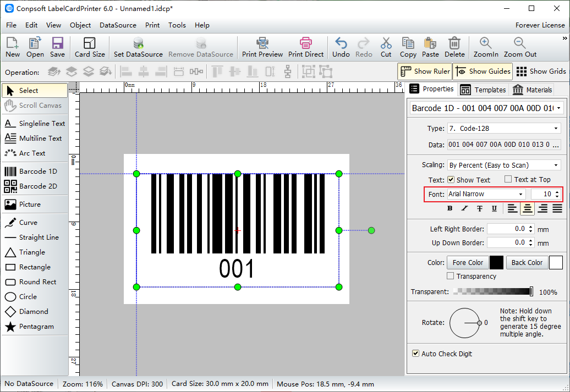Switch to the Templates tab
Viewport: 570px width, 392px height.
coord(483,90)
